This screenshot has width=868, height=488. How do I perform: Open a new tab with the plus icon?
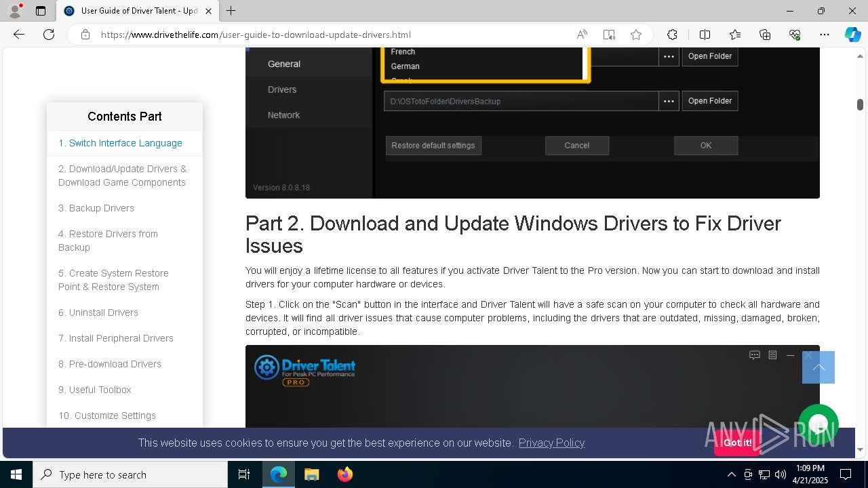click(x=231, y=11)
